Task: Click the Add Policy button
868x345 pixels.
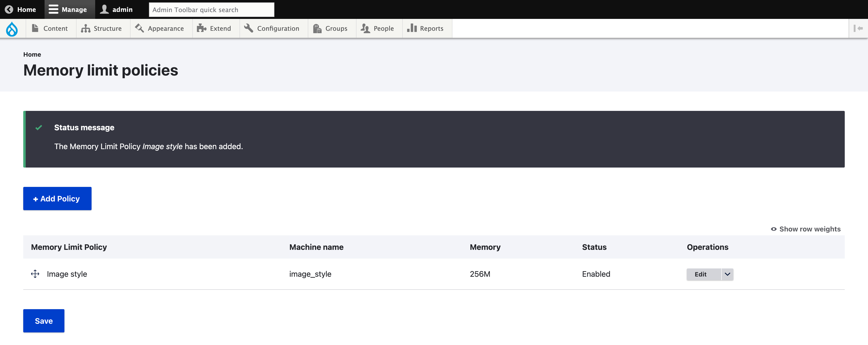Action: click(57, 198)
